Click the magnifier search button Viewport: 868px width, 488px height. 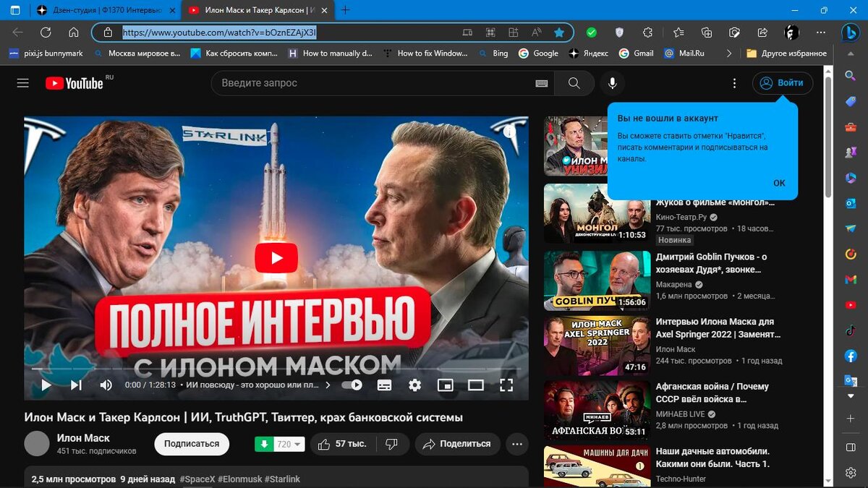[574, 83]
